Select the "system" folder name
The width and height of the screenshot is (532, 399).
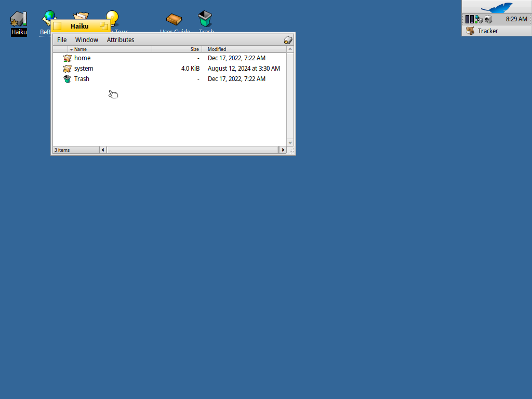point(84,69)
